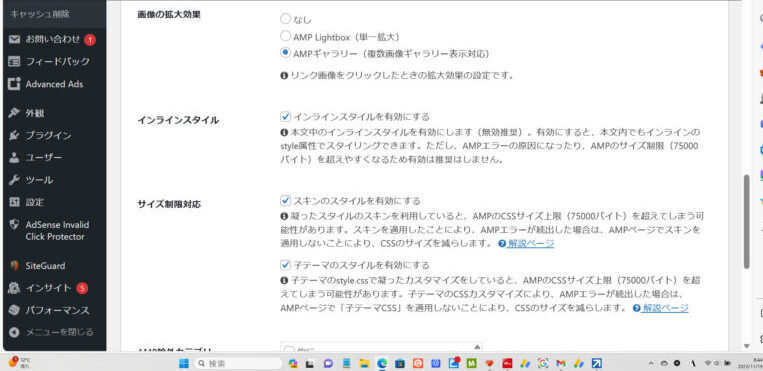
Task: Click the Advanced Ads sidebar icon
Action: 14,84
